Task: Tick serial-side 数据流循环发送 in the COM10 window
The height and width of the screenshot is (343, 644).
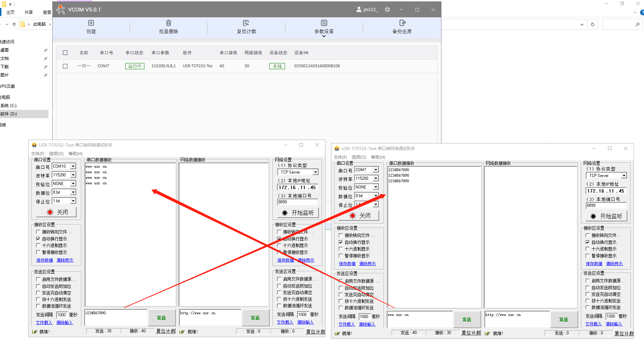Action: [x=38, y=306]
